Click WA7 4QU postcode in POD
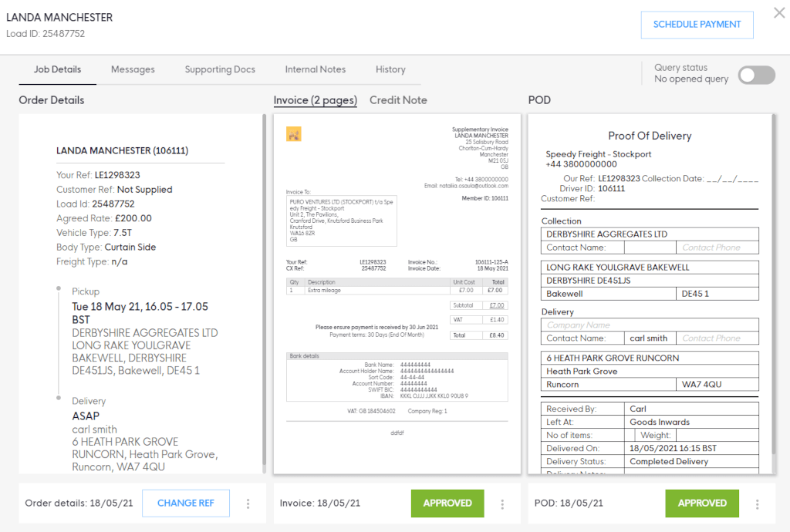Screen dimensions: 790x532 click(701, 385)
